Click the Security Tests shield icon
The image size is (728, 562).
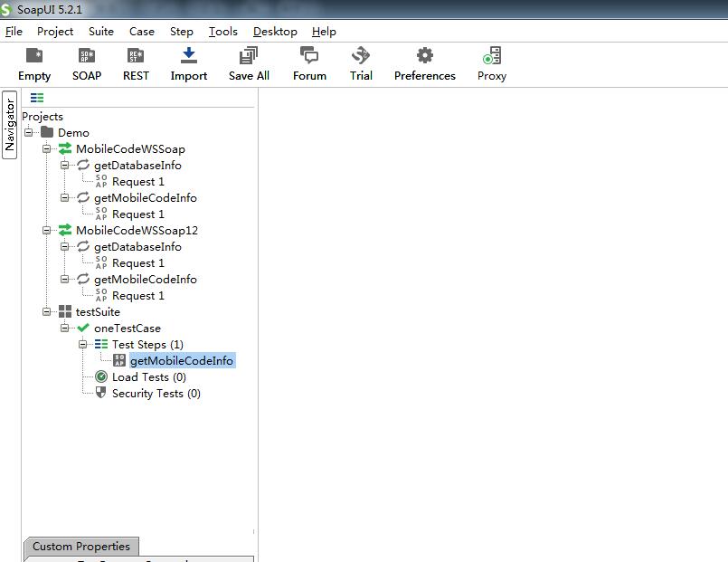tap(100, 393)
